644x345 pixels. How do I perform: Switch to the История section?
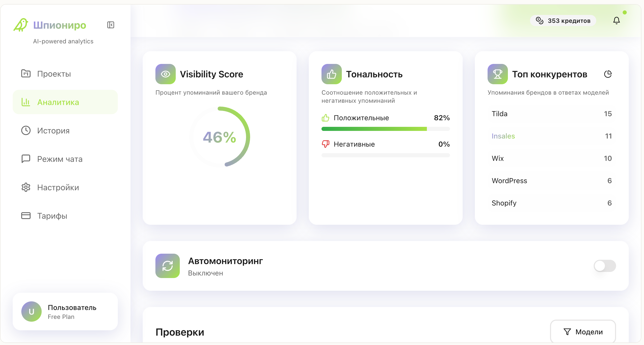pyautogui.click(x=53, y=131)
